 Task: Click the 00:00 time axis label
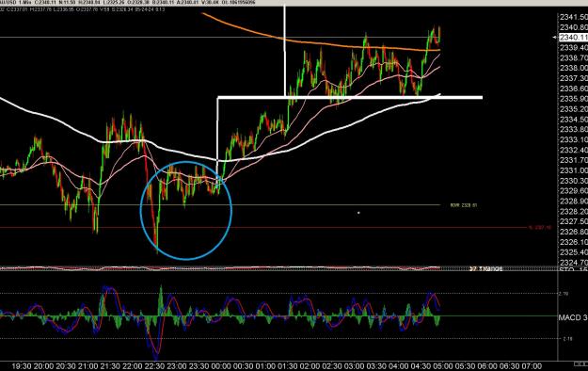coord(221,365)
